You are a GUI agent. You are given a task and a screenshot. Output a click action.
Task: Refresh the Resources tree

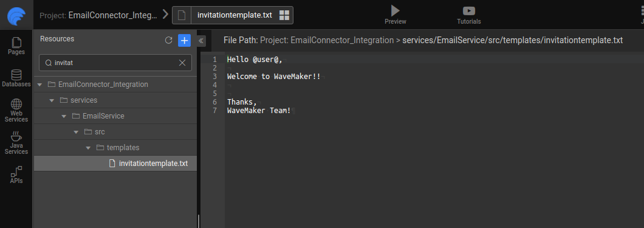coord(168,40)
